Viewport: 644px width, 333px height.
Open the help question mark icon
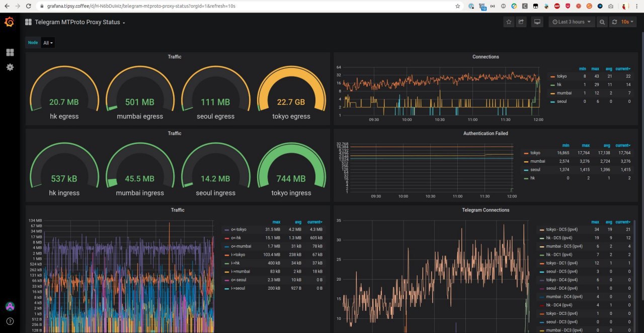pos(10,321)
